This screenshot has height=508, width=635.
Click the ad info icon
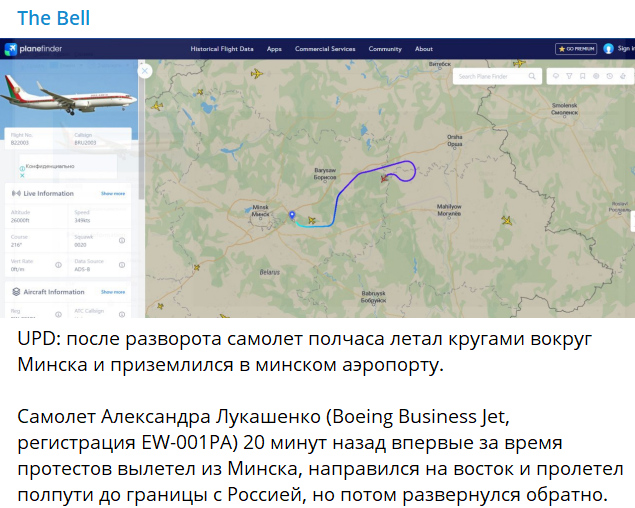22,169
